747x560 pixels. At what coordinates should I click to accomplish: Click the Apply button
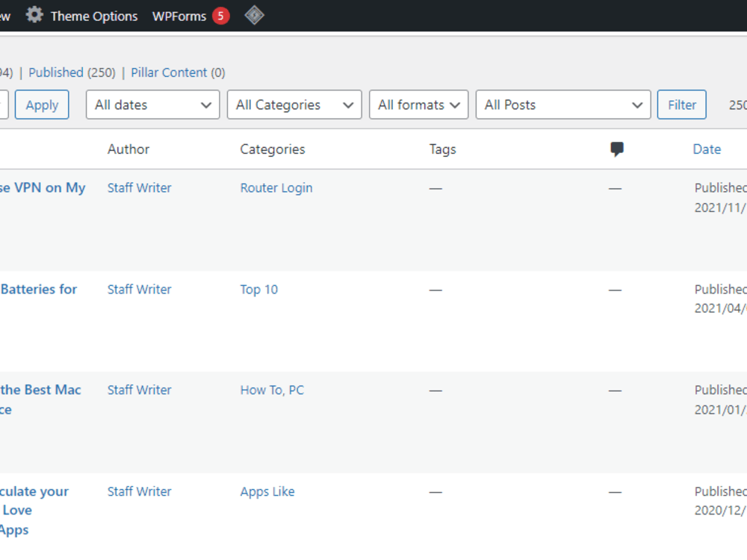[42, 105]
